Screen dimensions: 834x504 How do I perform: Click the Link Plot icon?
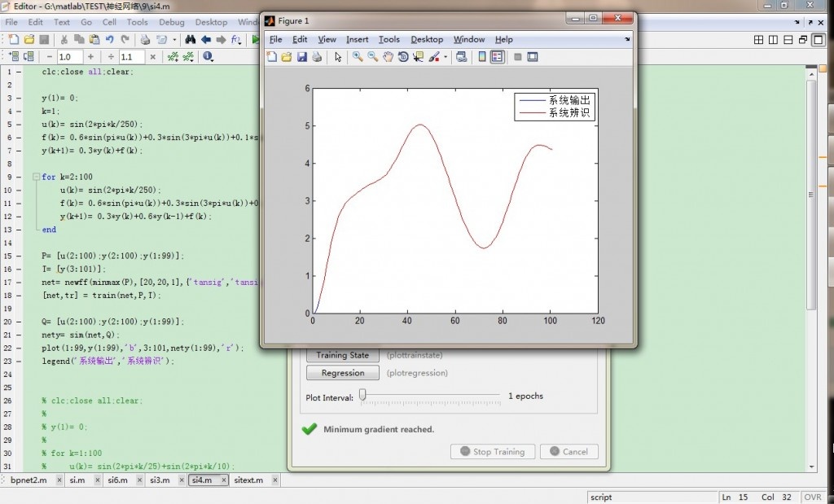(x=461, y=57)
